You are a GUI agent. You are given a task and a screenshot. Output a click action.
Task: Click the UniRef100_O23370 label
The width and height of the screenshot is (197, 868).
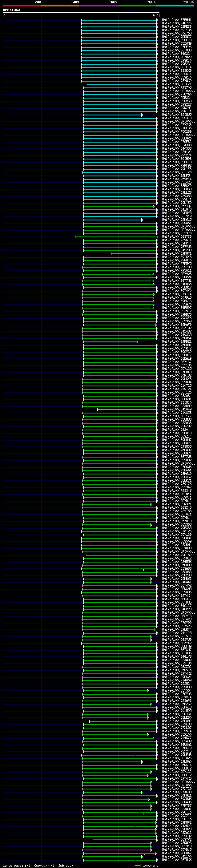(x=176, y=233)
